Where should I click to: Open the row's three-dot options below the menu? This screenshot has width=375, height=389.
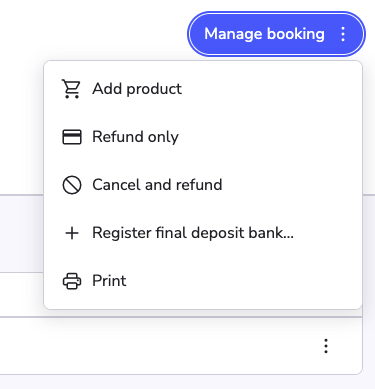tap(326, 346)
